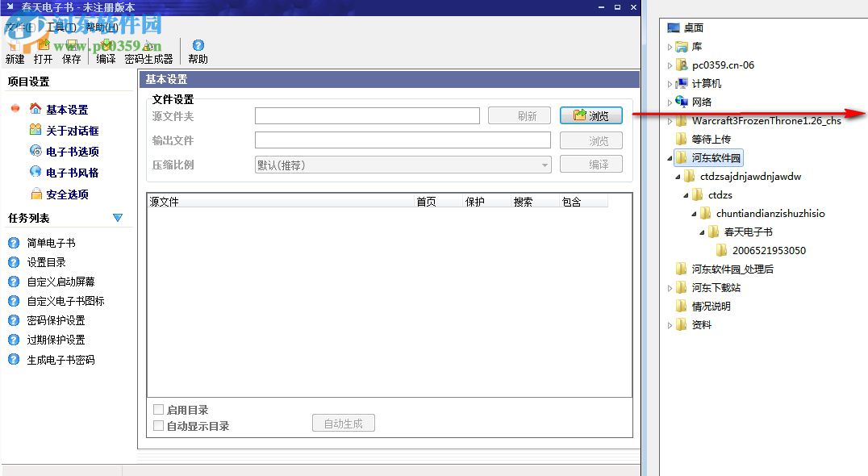The height and width of the screenshot is (476, 868).
Task: Click help icon beside 自定义启动屏幕
Action: [14, 282]
